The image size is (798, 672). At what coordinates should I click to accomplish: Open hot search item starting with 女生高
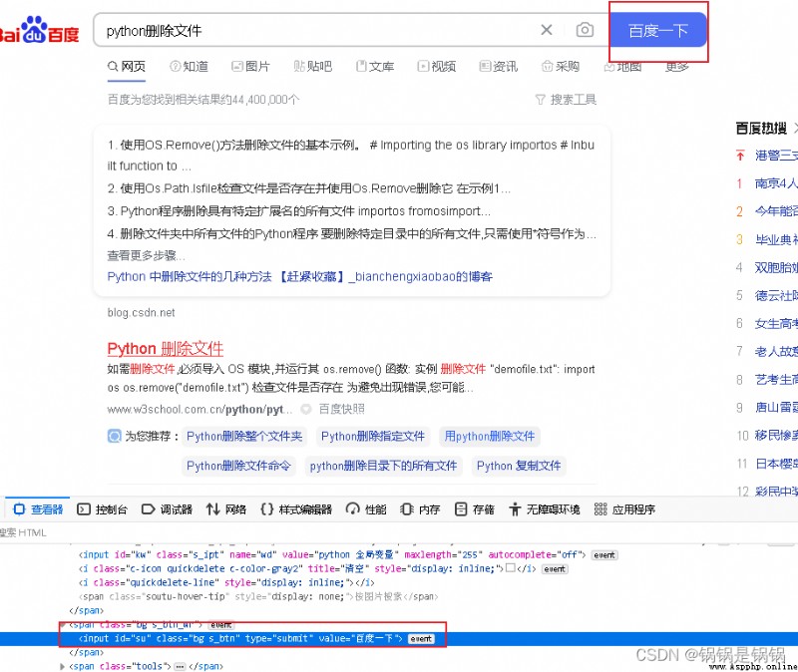[777, 323]
